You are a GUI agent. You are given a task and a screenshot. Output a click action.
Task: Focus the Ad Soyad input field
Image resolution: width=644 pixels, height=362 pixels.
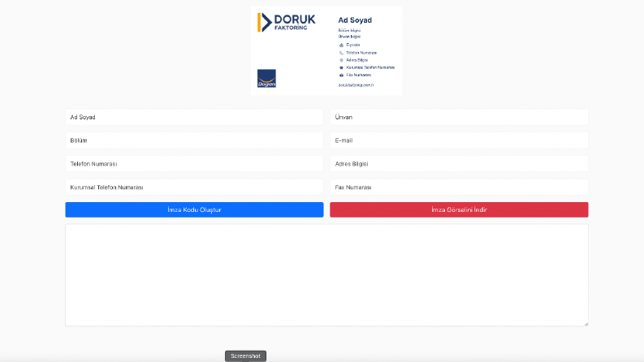pyautogui.click(x=194, y=117)
